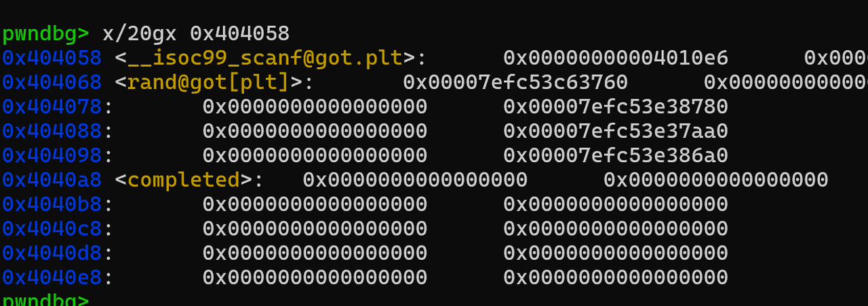
Task: Click the address 0x404068
Action: pyautogui.click(x=52, y=82)
